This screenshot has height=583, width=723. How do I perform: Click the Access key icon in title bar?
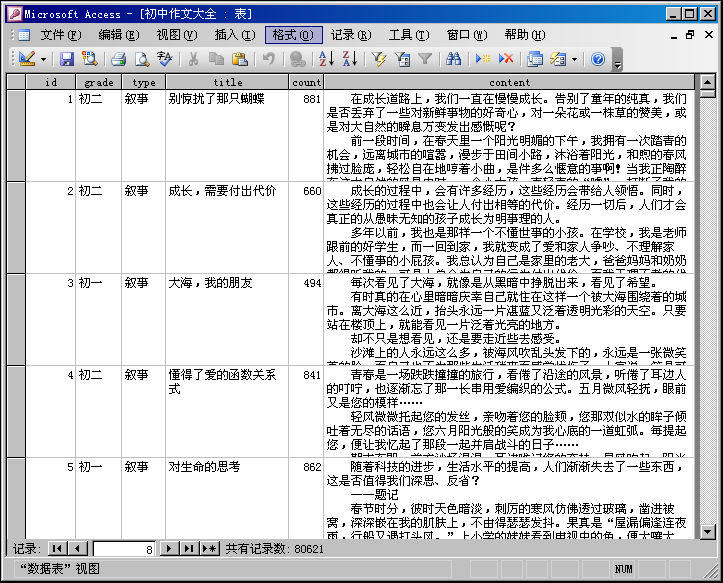point(14,14)
